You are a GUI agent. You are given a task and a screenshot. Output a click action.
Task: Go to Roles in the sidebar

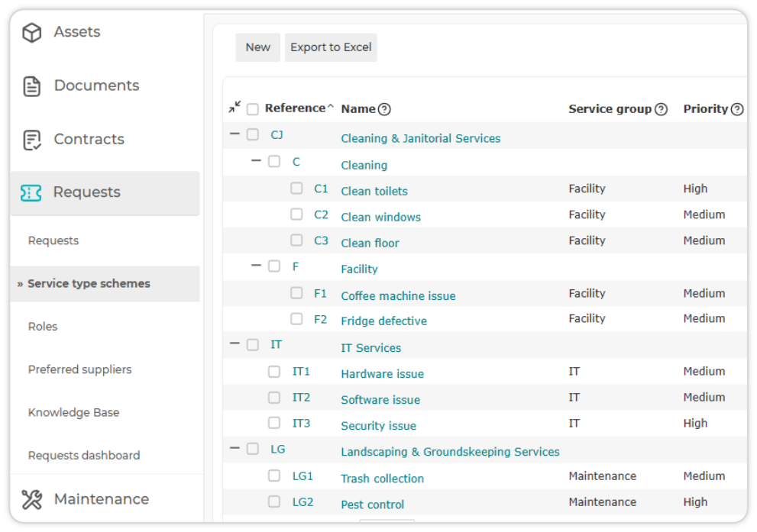(x=43, y=327)
